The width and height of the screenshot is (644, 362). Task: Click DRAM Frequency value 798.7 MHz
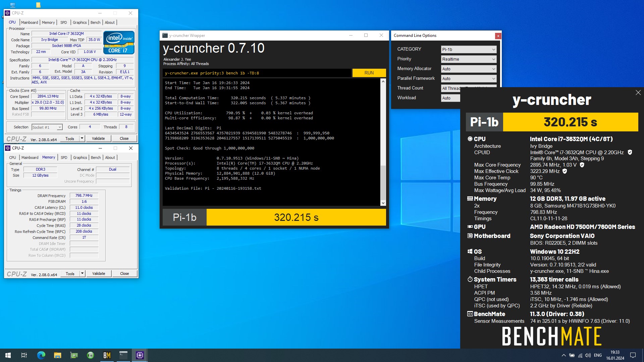[x=84, y=195]
